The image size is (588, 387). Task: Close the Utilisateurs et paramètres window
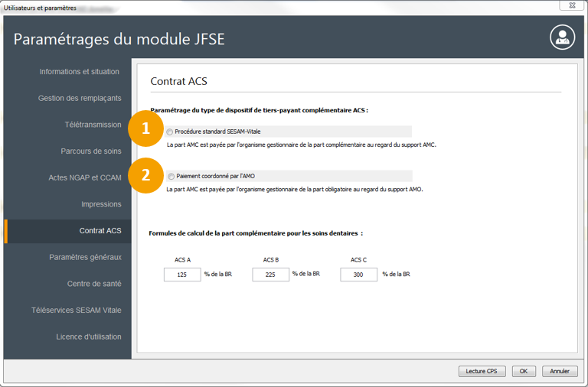(572, 5)
